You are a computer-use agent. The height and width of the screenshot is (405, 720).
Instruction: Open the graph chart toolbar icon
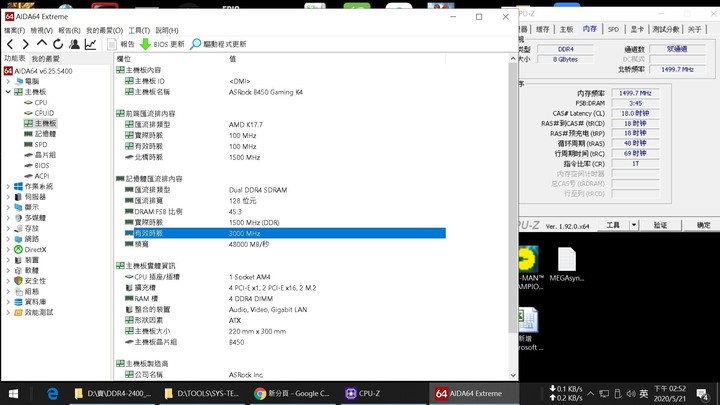(90, 44)
